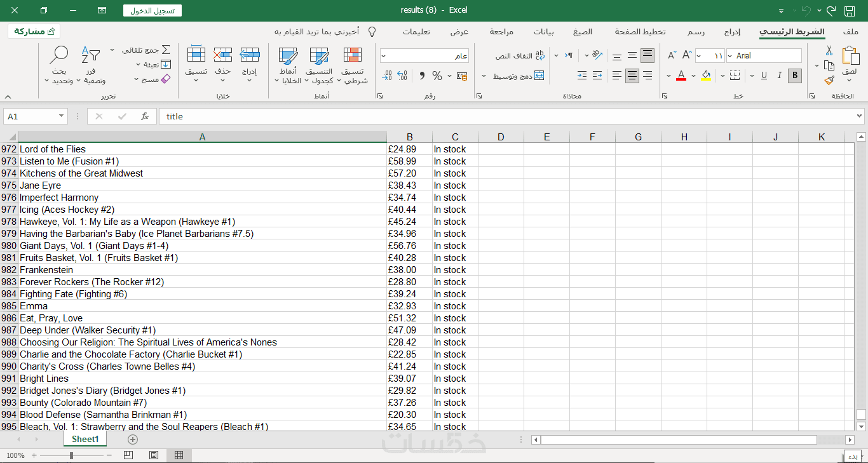Select the Format Painter brush
The width and height of the screenshot is (868, 463).
click(x=829, y=80)
